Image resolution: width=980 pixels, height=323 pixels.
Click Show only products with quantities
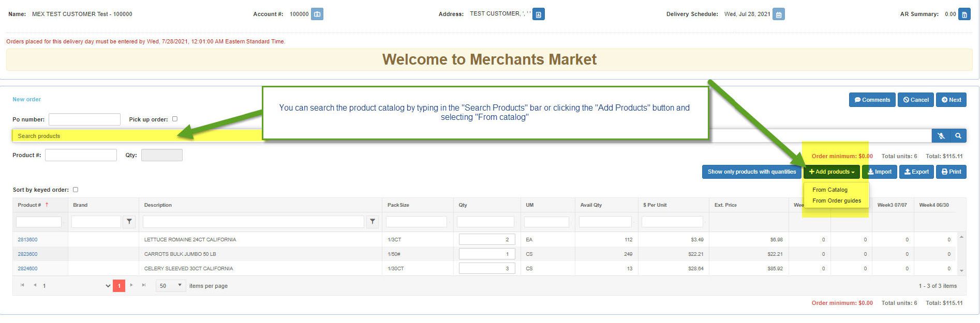pyautogui.click(x=752, y=172)
